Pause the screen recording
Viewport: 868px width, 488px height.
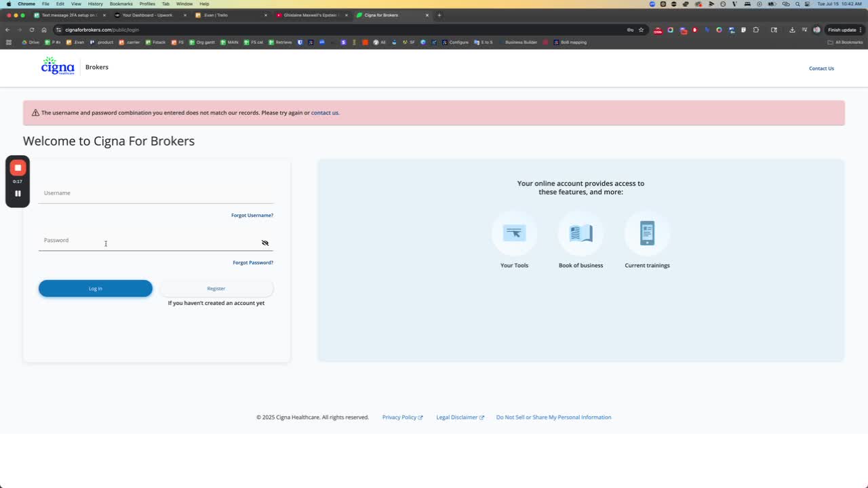point(18,193)
